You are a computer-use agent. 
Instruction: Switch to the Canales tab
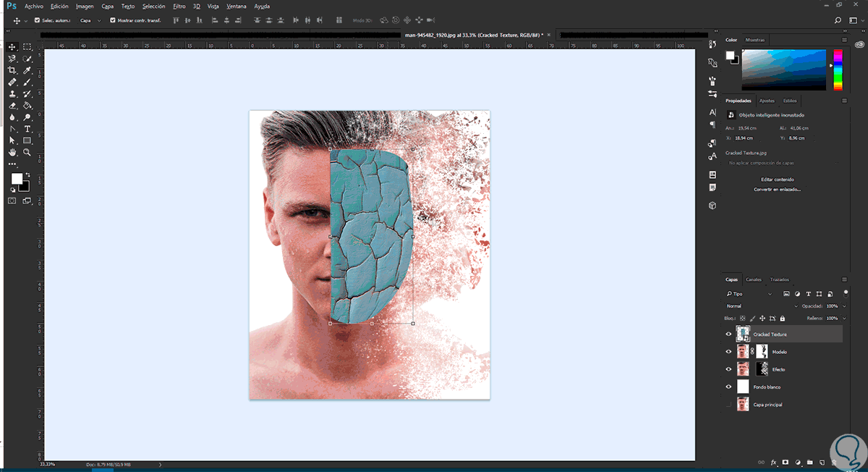click(753, 279)
